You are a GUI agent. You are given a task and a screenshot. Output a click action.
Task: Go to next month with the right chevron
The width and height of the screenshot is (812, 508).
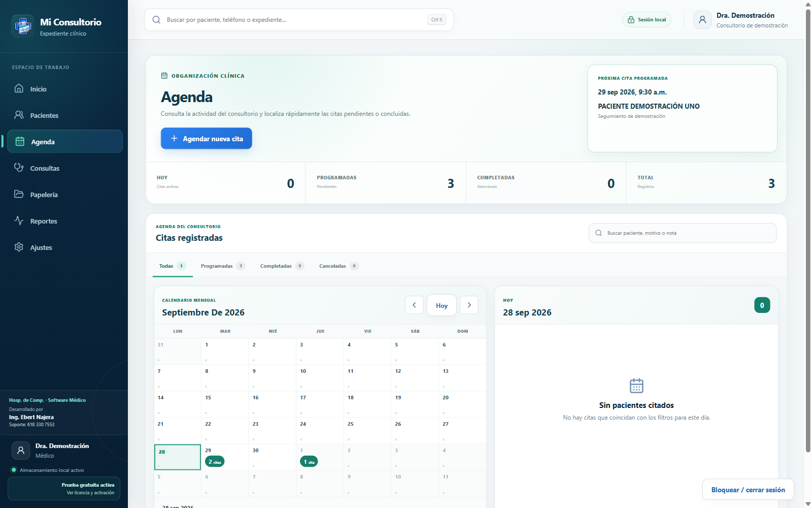[469, 305]
